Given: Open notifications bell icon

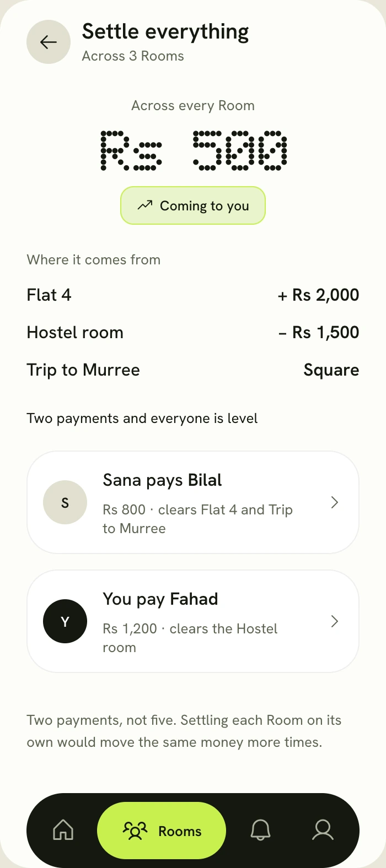Looking at the screenshot, I should (x=260, y=830).
